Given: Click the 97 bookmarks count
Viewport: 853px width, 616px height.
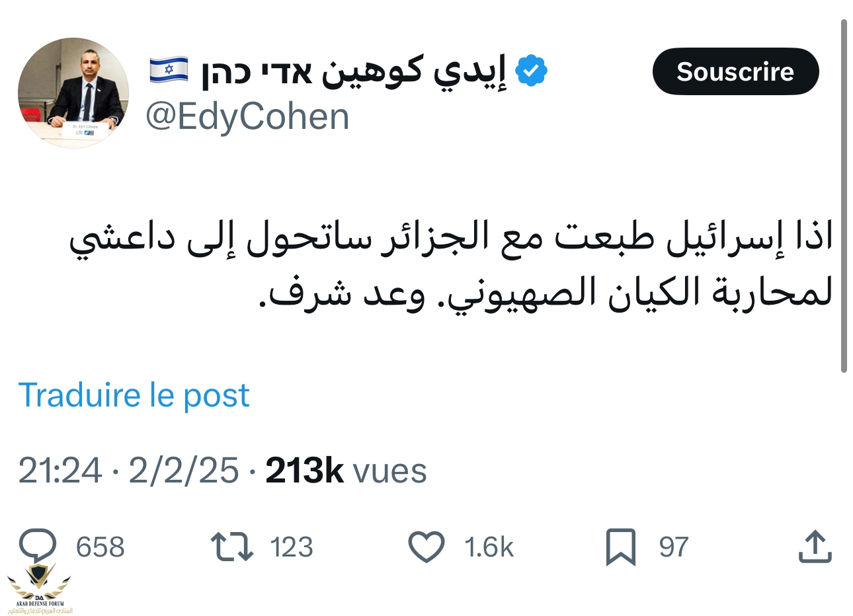Looking at the screenshot, I should click(673, 547).
